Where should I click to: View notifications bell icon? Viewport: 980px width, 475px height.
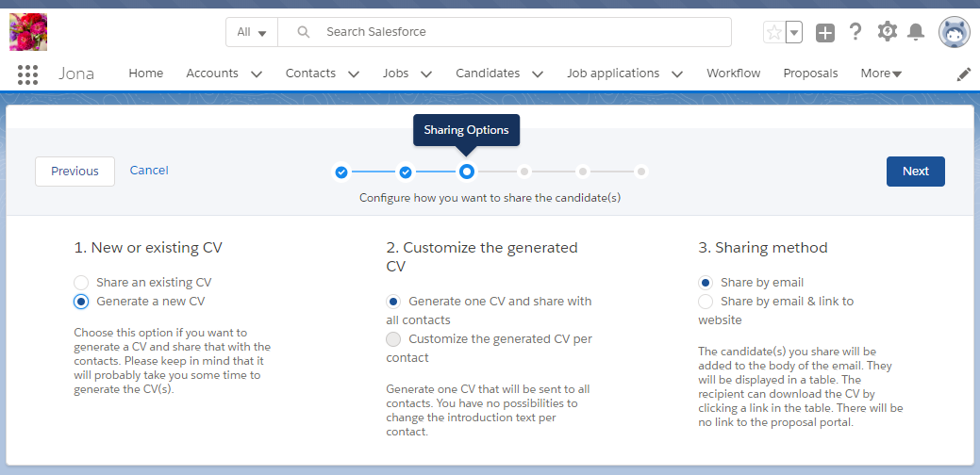[916, 32]
